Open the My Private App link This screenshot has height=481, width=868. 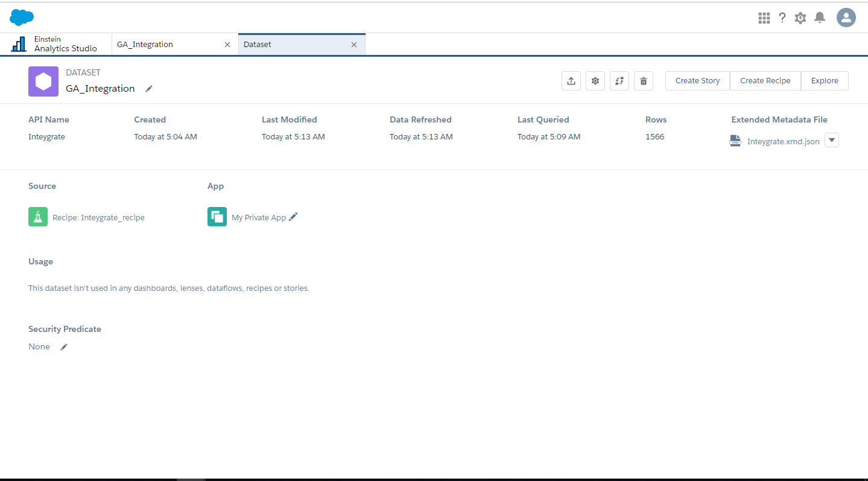click(259, 217)
